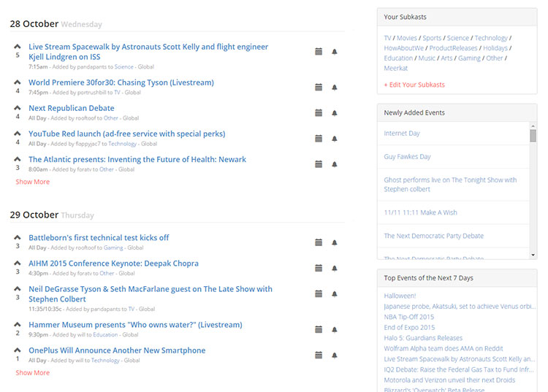Screen dimensions: 548x392
Task: Open Halo 5: Guardians Releases top event
Action: [x=423, y=338]
